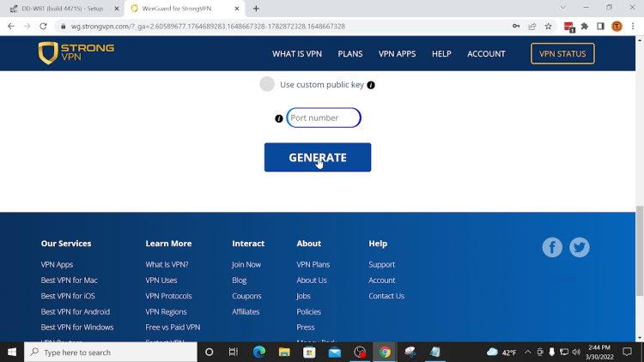Open the saved password key icon

[516, 27]
